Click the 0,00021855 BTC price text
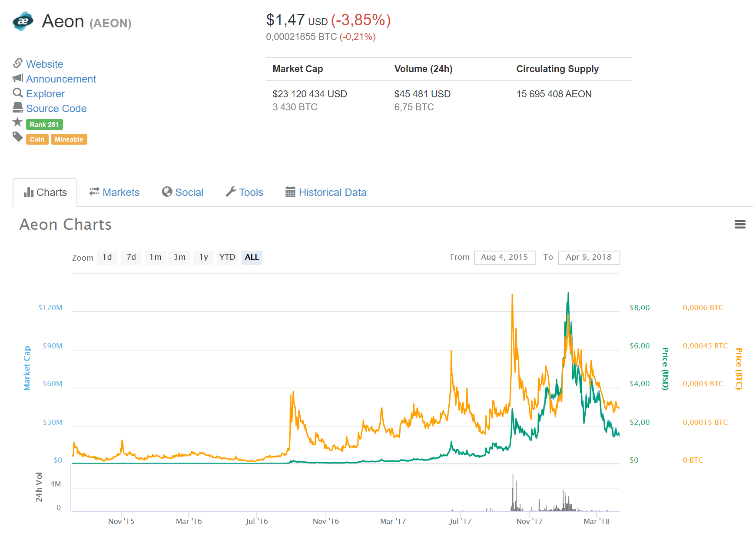 302,37
